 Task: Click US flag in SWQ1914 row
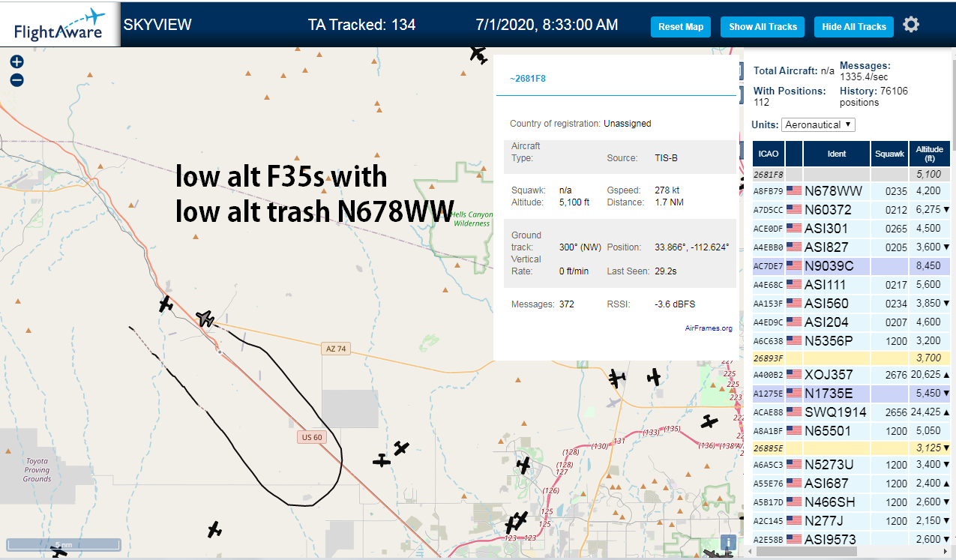pos(794,412)
